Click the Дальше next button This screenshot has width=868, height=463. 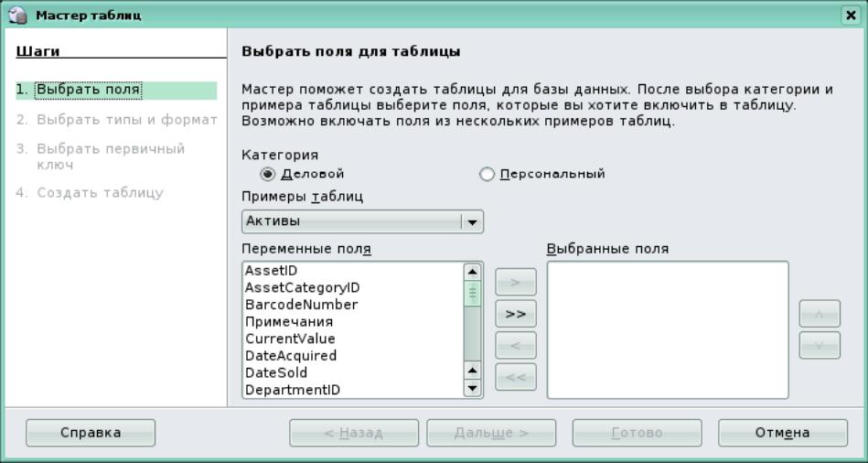point(491,433)
